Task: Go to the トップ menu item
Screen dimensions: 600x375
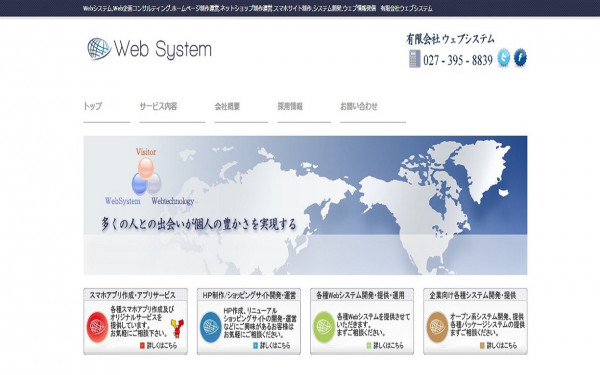Action: (93, 106)
